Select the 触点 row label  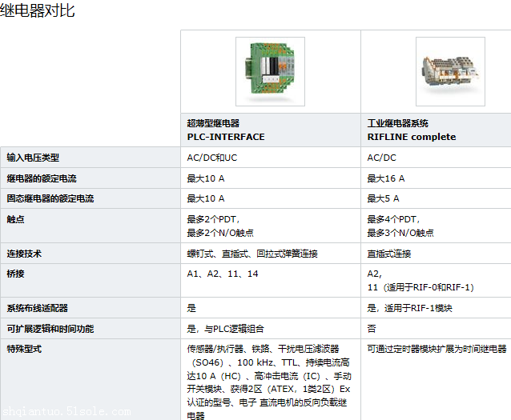point(16,219)
